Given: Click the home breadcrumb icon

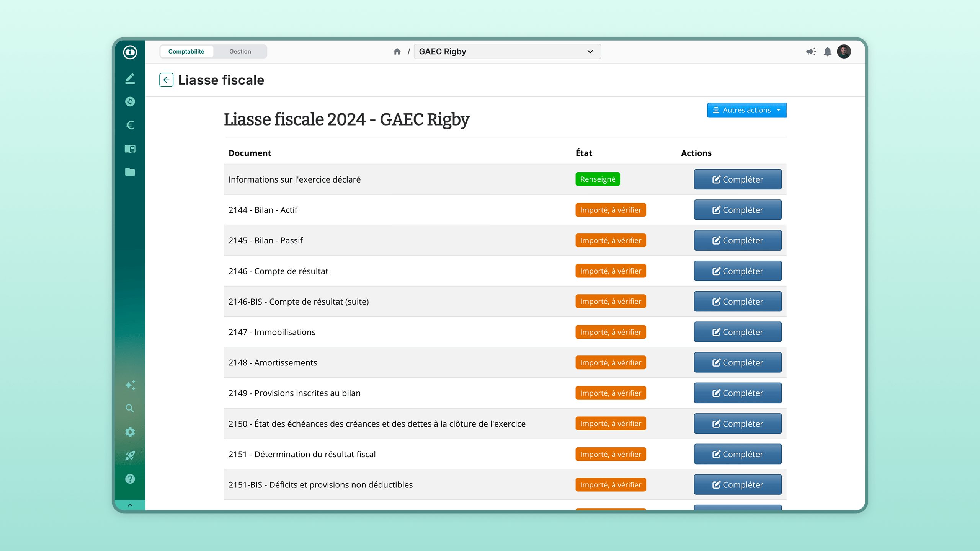Looking at the screenshot, I should coord(397,52).
